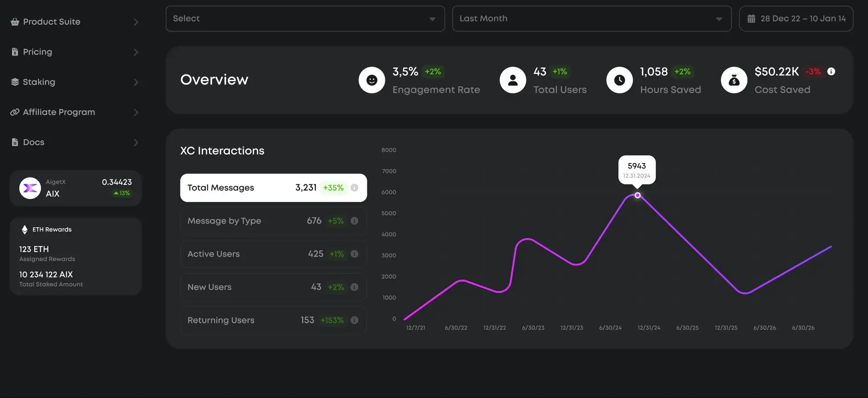Open the Select dropdown
Viewport: 868px width, 398px height.
(x=305, y=19)
